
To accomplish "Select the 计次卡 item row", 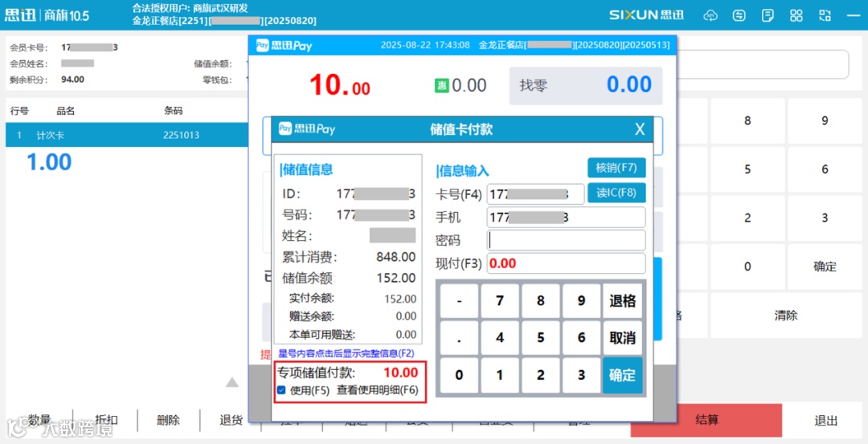I will coord(127,135).
